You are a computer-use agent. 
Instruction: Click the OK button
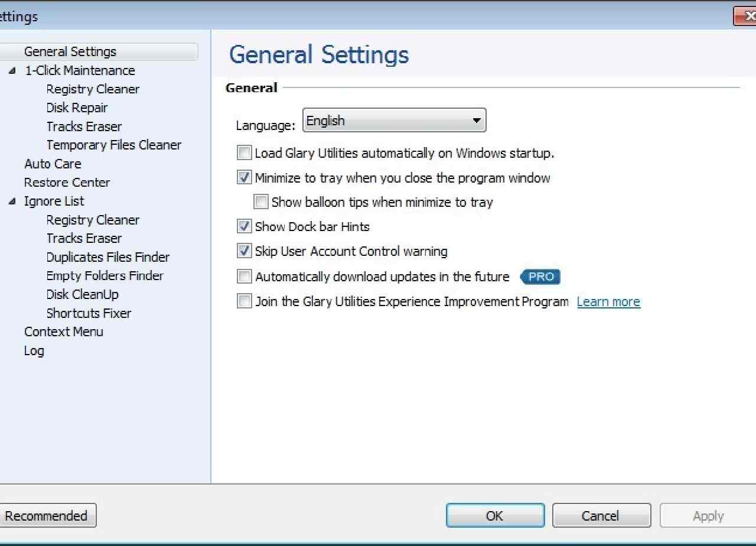click(495, 515)
